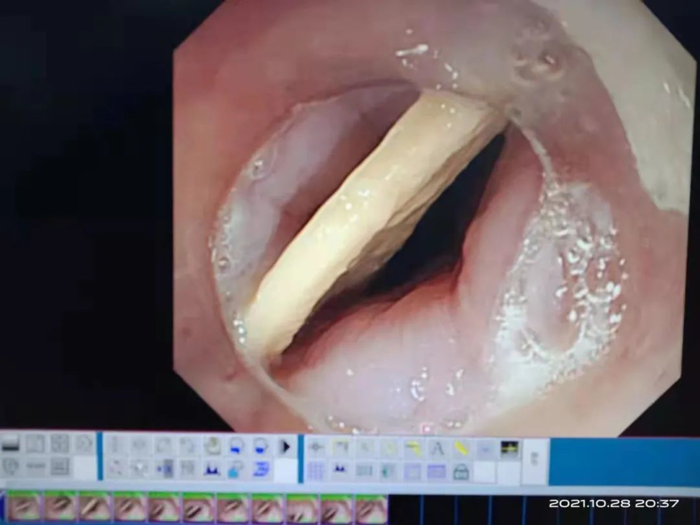
Task: Toggle the blue dotted grid icon
Action: 316,470
